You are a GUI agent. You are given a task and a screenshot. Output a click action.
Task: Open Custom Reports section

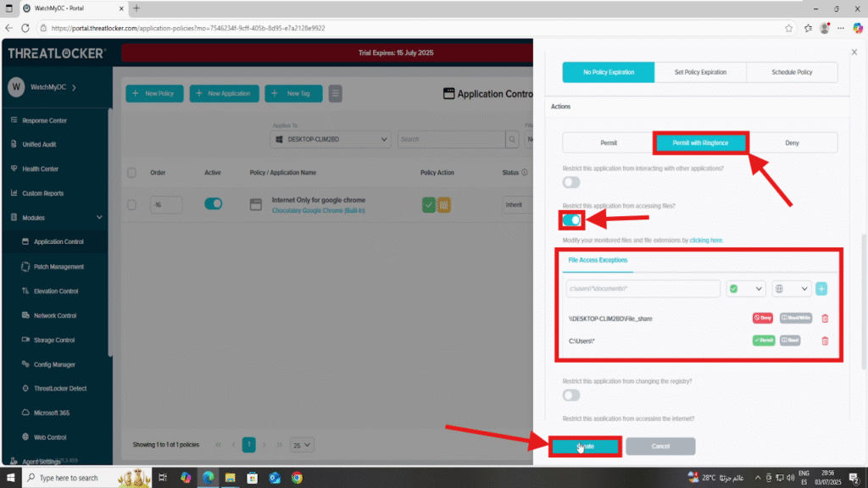[42, 193]
